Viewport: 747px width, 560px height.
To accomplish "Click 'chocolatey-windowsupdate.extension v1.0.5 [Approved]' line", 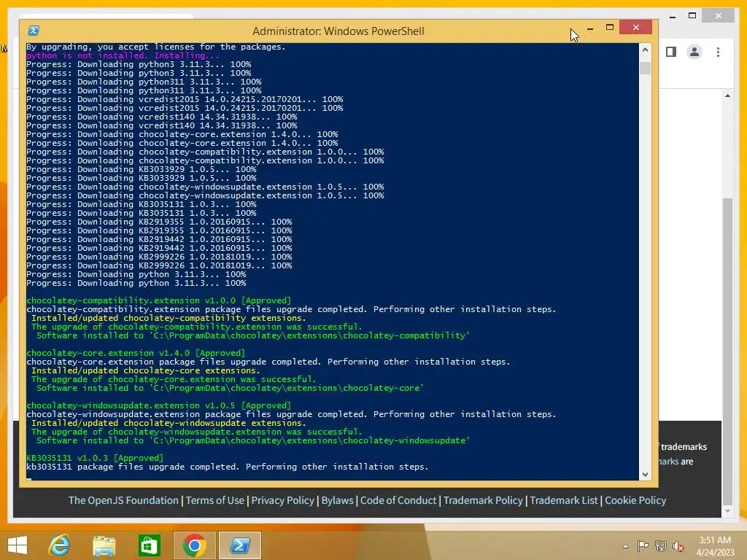I will click(158, 405).
